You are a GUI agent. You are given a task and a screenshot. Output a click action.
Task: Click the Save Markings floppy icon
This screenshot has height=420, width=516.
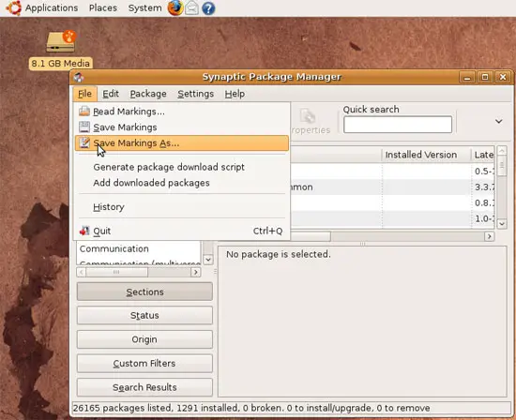pos(84,127)
